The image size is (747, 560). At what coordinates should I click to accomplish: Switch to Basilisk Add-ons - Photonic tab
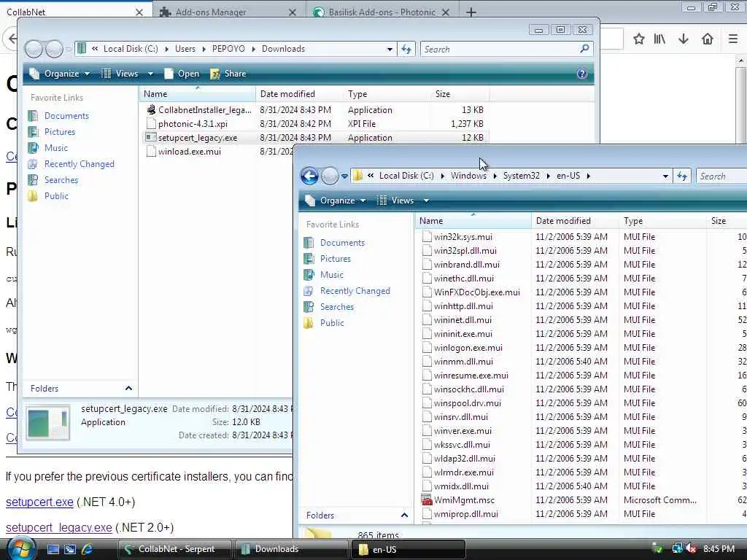point(382,12)
